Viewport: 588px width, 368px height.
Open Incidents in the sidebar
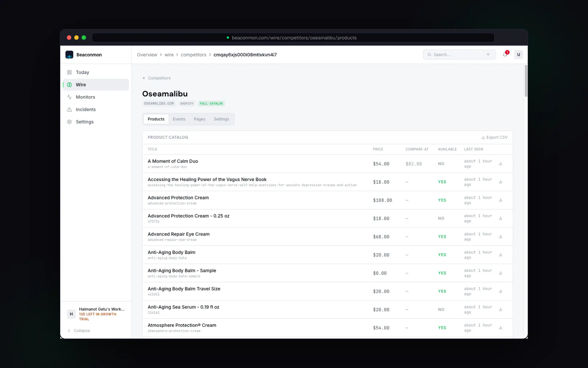pyautogui.click(x=96, y=110)
